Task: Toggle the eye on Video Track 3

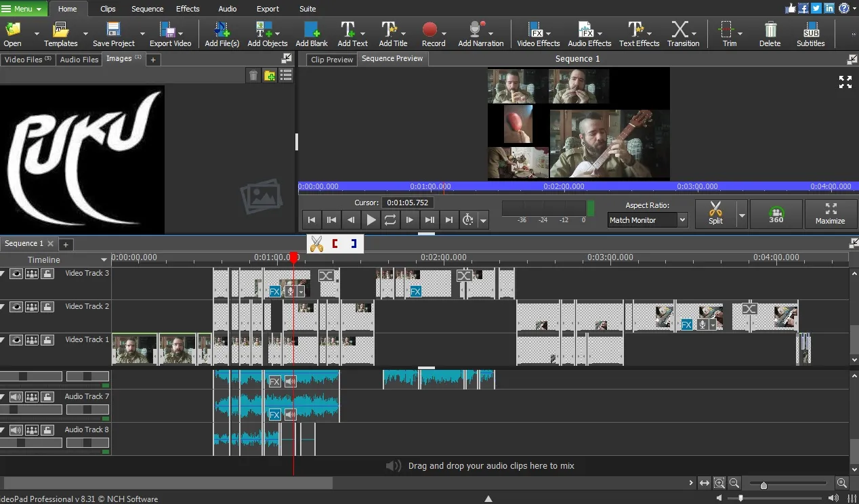Action: [x=16, y=274]
